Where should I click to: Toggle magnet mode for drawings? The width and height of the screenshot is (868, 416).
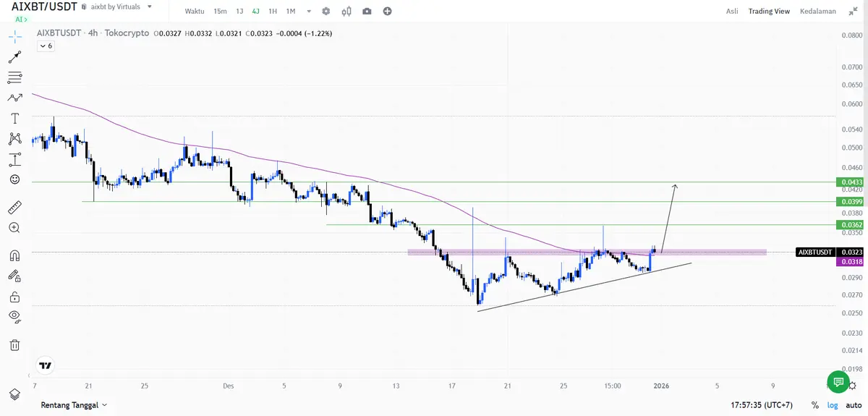click(14, 255)
